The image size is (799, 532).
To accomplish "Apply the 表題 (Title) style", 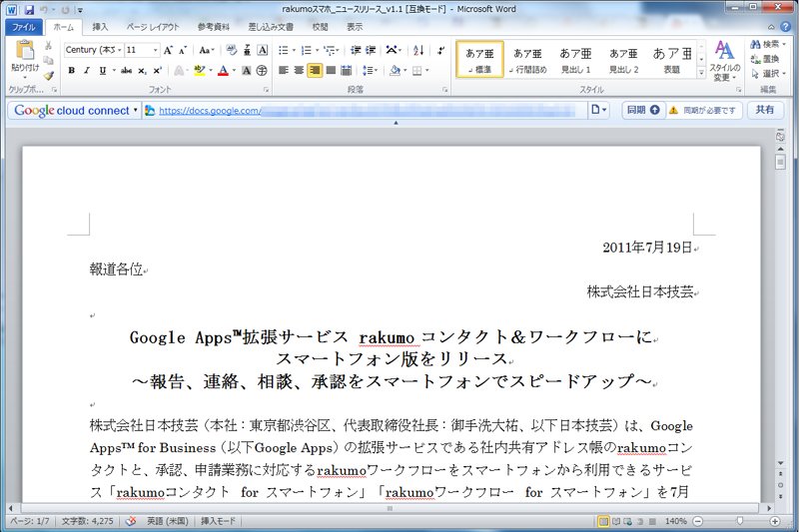I will click(x=671, y=60).
